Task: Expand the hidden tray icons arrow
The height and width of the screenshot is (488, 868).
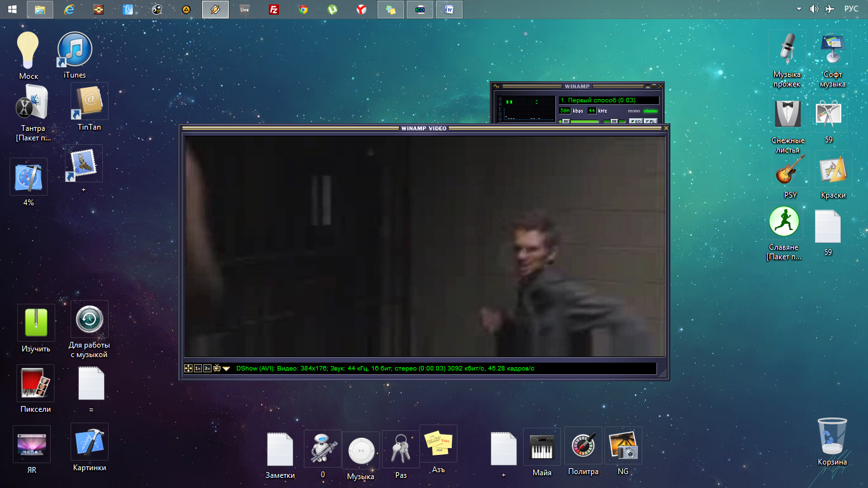Action: point(799,9)
